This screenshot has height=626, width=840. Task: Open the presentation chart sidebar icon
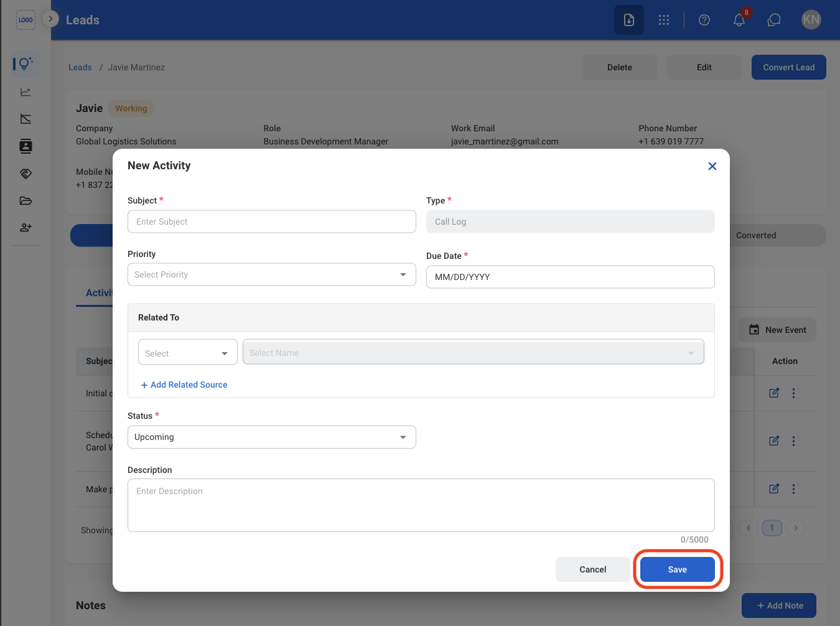coord(26,119)
